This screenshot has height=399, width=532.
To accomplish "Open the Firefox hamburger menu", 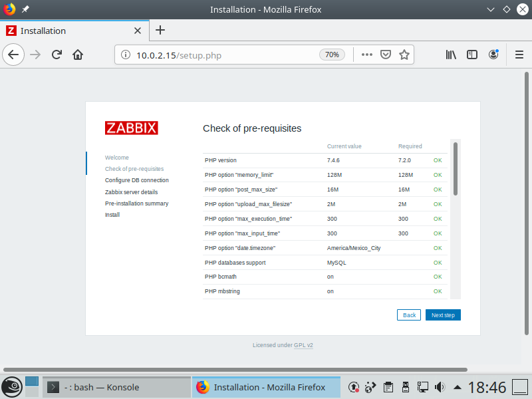I will pos(519,55).
